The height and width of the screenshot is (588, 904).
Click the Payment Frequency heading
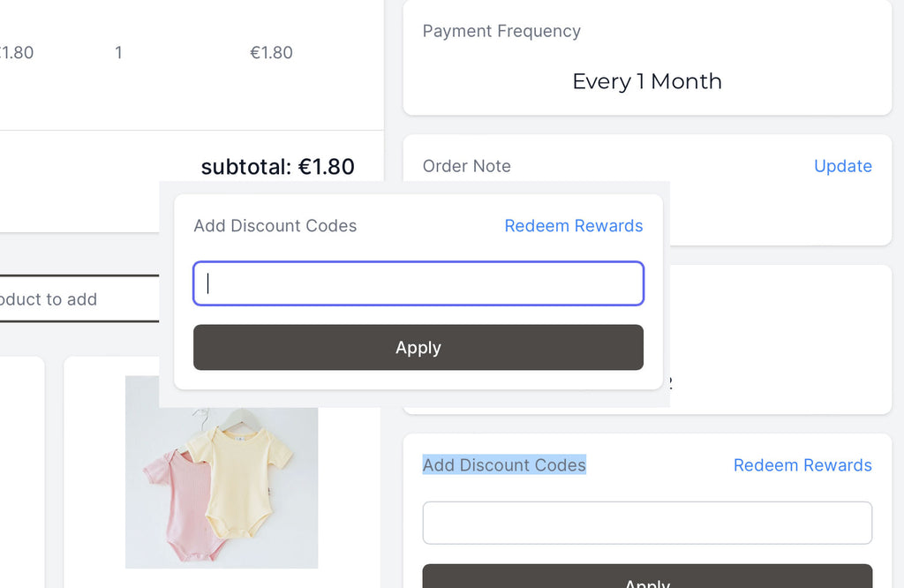pos(501,31)
